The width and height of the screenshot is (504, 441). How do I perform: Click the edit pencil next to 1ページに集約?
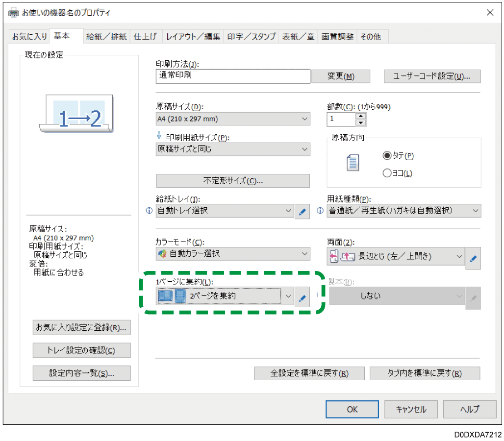pos(302,297)
